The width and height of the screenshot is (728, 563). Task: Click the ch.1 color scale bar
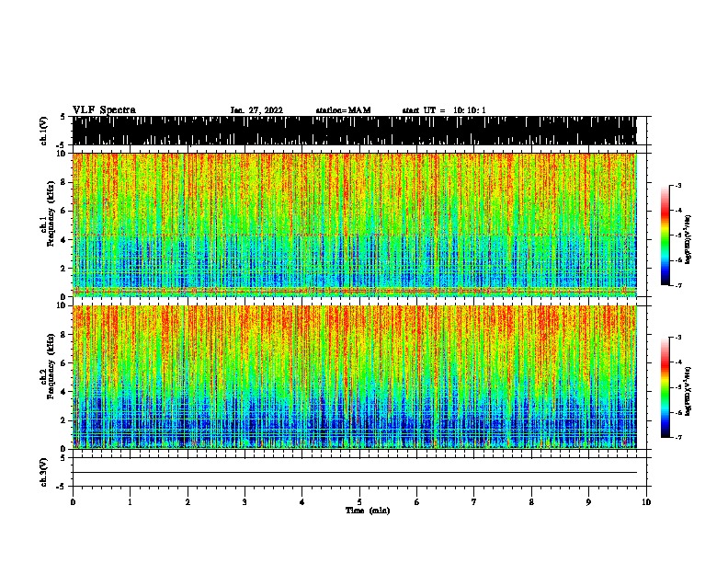click(665, 236)
